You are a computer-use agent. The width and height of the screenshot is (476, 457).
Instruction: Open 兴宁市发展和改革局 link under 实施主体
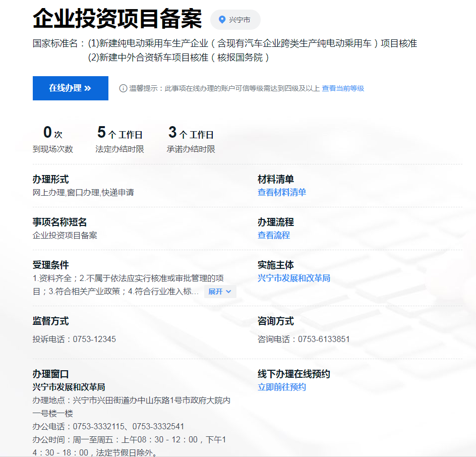(293, 278)
